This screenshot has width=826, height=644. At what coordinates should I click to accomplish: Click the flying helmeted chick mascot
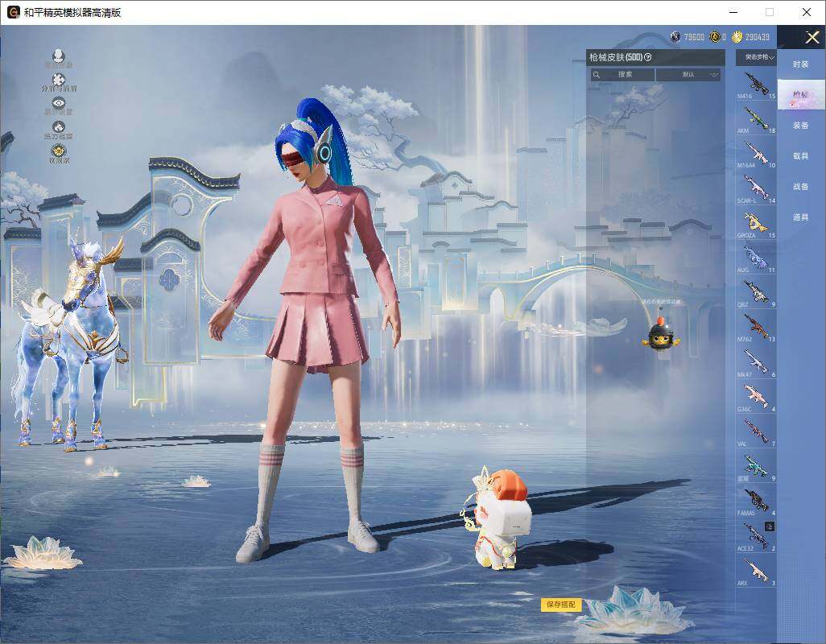659,336
